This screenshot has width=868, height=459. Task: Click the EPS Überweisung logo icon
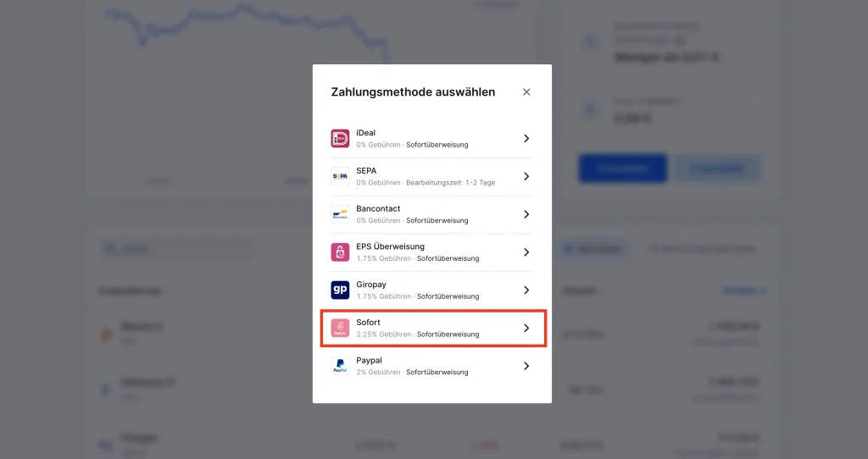pos(340,252)
